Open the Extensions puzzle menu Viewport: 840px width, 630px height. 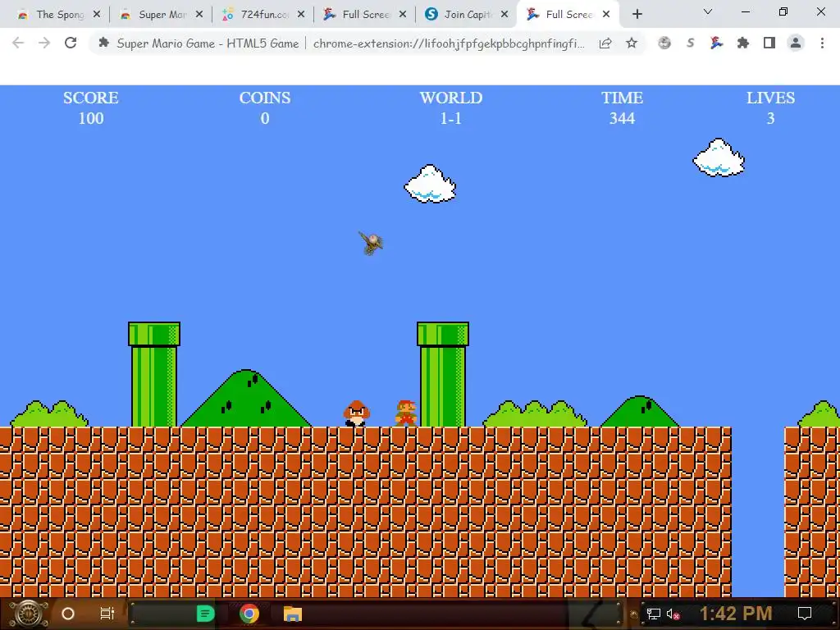[x=743, y=43]
